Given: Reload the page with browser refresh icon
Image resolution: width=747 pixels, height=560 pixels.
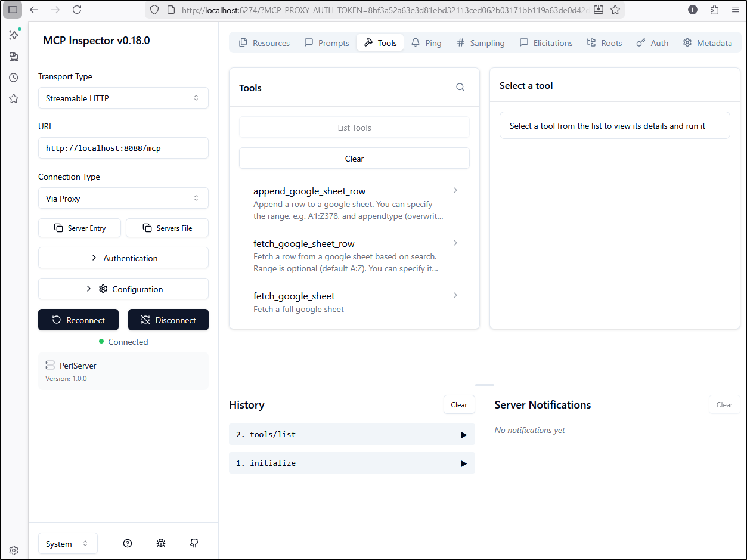Looking at the screenshot, I should pos(77,10).
